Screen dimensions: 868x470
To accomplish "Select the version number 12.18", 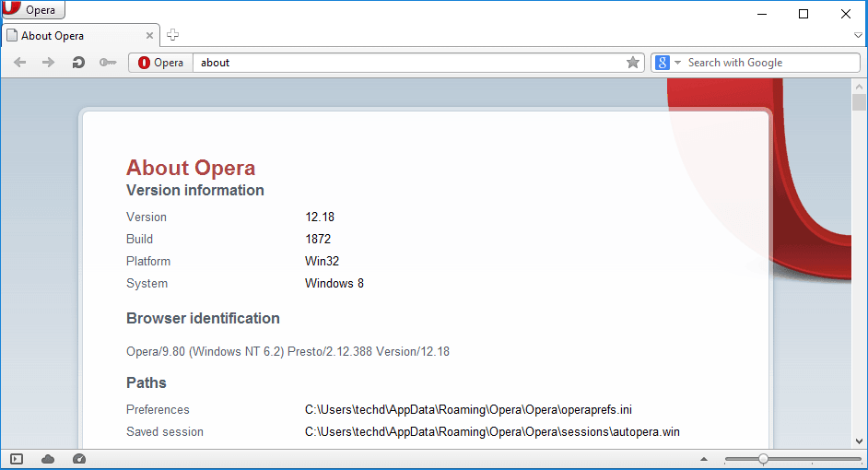I will point(320,217).
